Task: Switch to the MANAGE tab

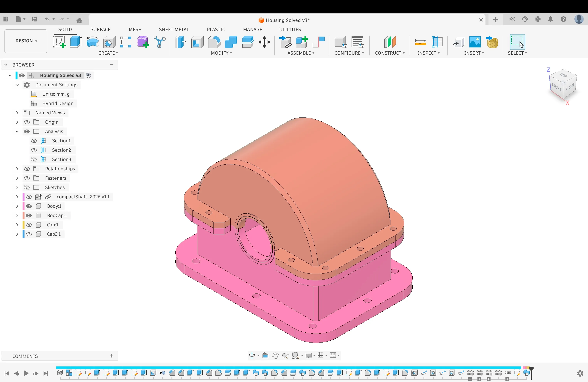Action: (x=253, y=29)
